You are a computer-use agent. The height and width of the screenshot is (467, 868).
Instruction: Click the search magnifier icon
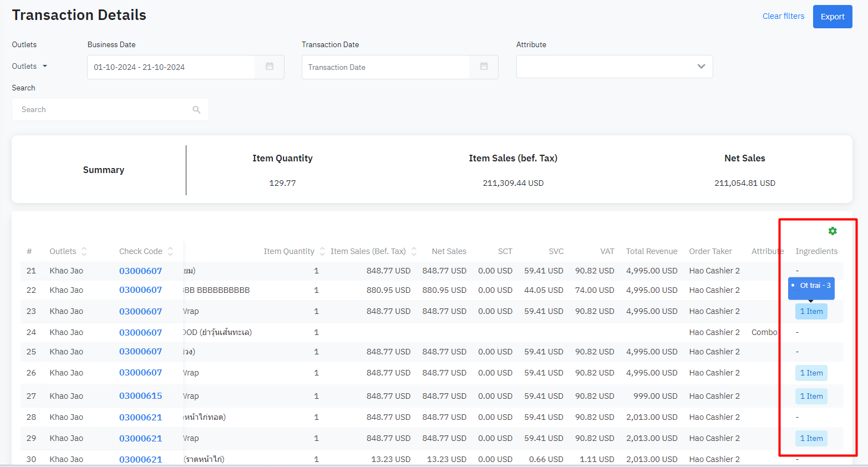click(196, 110)
